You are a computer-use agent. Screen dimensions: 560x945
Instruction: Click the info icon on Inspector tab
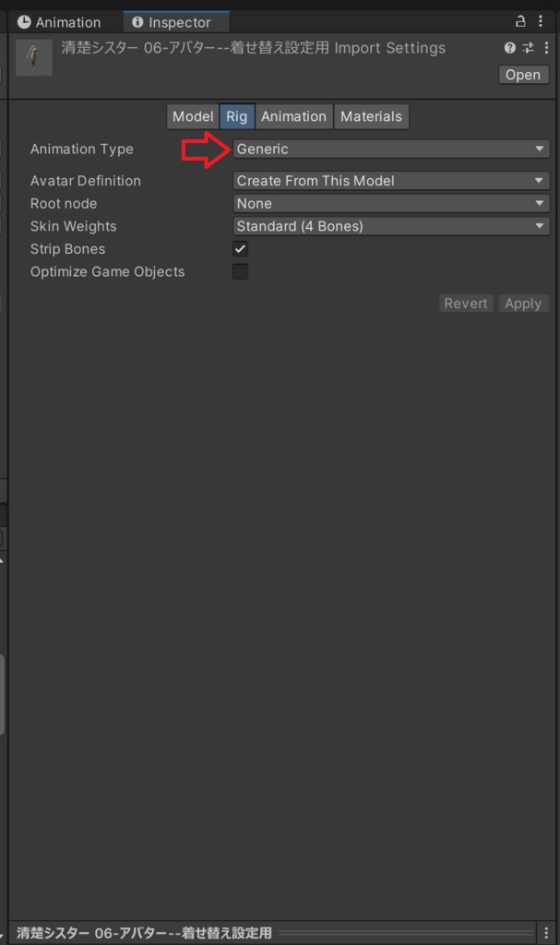coord(137,22)
